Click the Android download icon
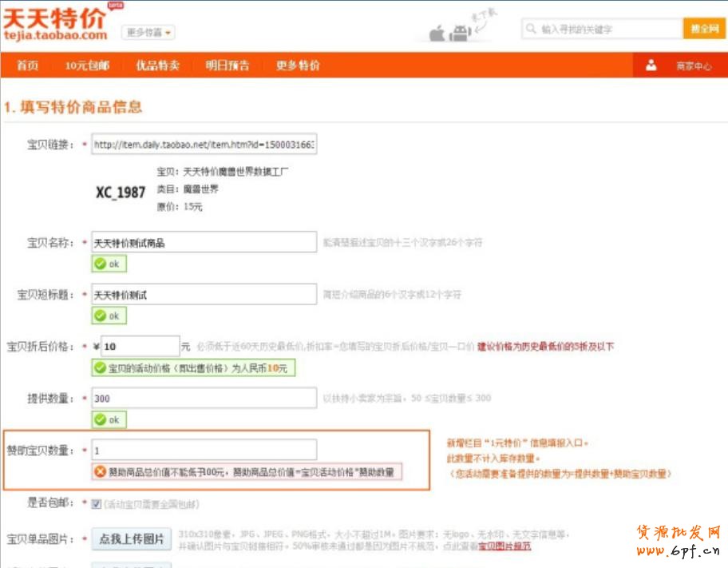The image size is (728, 568). pyautogui.click(x=459, y=34)
